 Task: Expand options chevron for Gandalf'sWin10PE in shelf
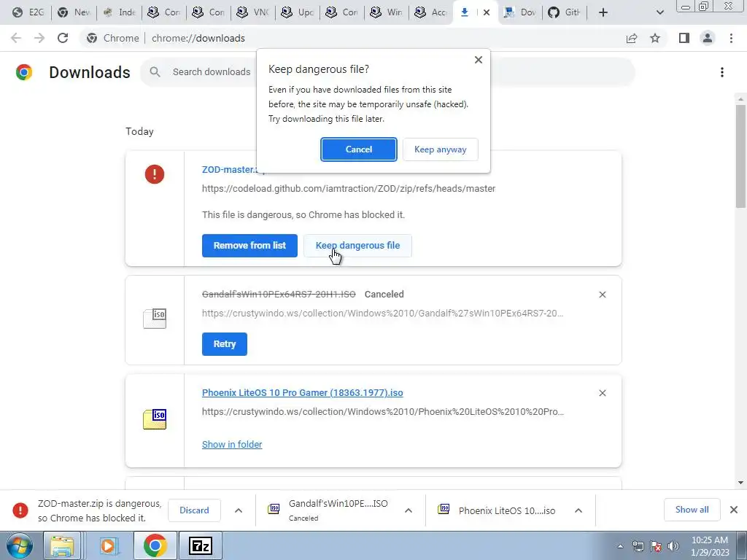tap(409, 510)
